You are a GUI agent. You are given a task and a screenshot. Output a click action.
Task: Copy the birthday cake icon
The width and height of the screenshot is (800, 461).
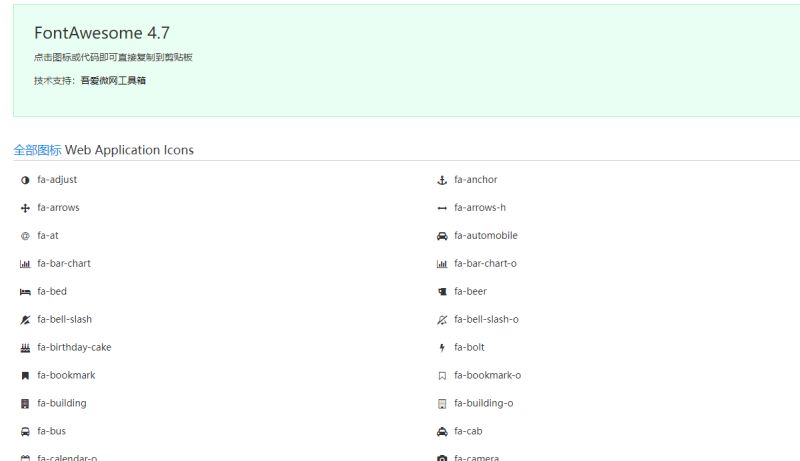[x=25, y=348]
